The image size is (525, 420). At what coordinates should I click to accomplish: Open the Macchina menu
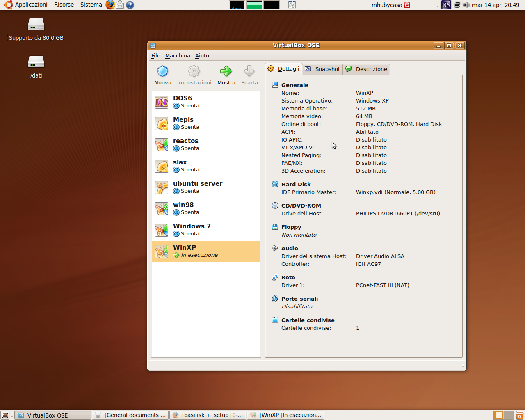178,56
